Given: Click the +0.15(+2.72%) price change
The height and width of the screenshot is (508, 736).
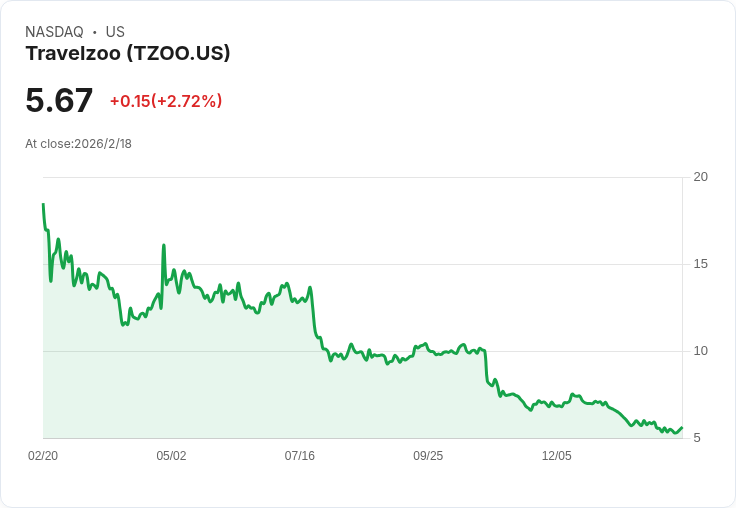Looking at the screenshot, I should [x=166, y=101].
